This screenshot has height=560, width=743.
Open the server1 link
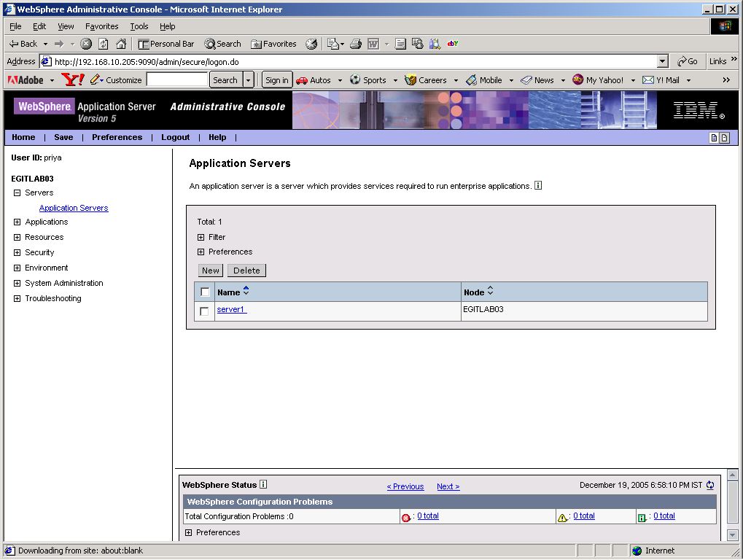point(231,309)
